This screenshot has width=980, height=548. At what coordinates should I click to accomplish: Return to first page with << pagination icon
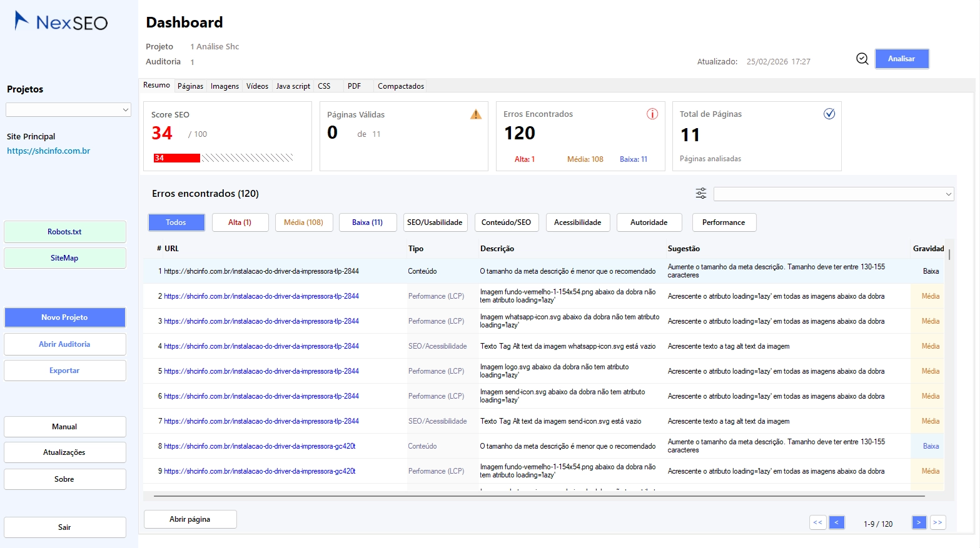pos(817,522)
